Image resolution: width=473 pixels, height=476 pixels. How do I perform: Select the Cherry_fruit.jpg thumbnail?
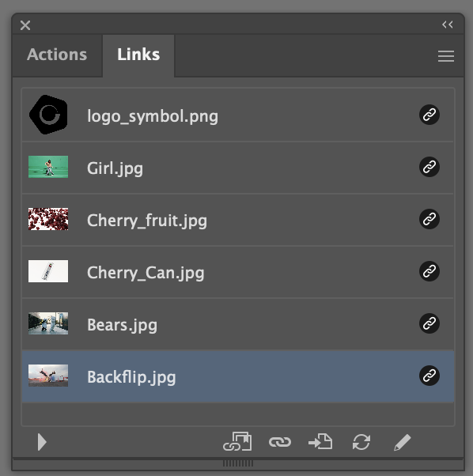(48, 219)
